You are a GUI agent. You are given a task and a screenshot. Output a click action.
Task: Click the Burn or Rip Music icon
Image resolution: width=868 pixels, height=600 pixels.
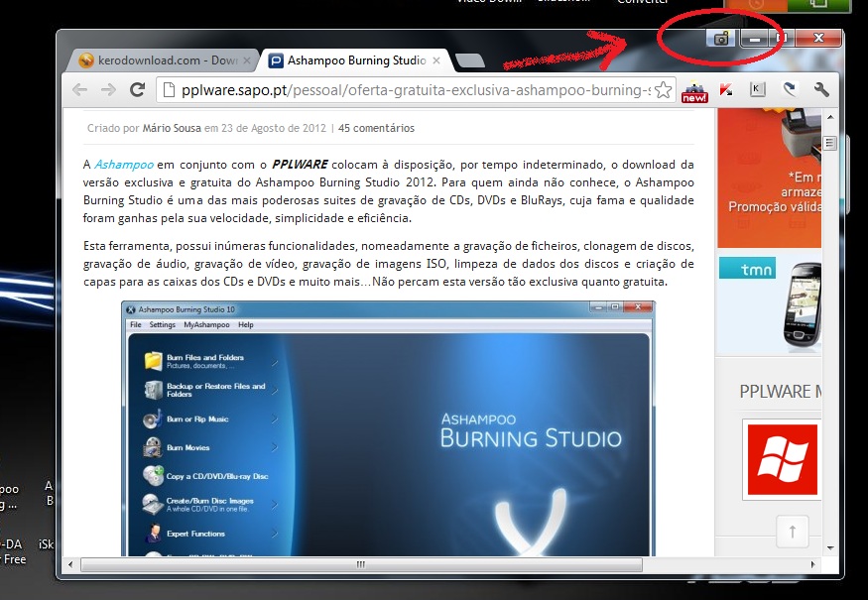[x=152, y=419]
